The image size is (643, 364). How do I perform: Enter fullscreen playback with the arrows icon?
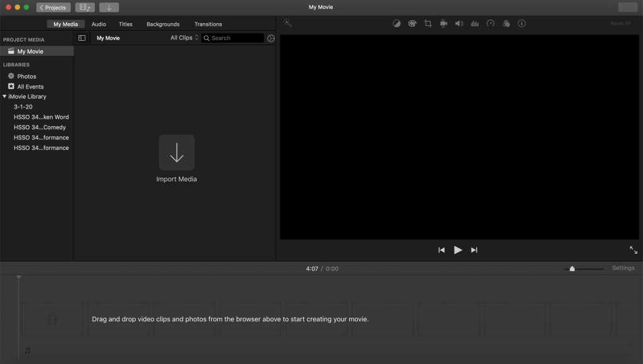[633, 250]
